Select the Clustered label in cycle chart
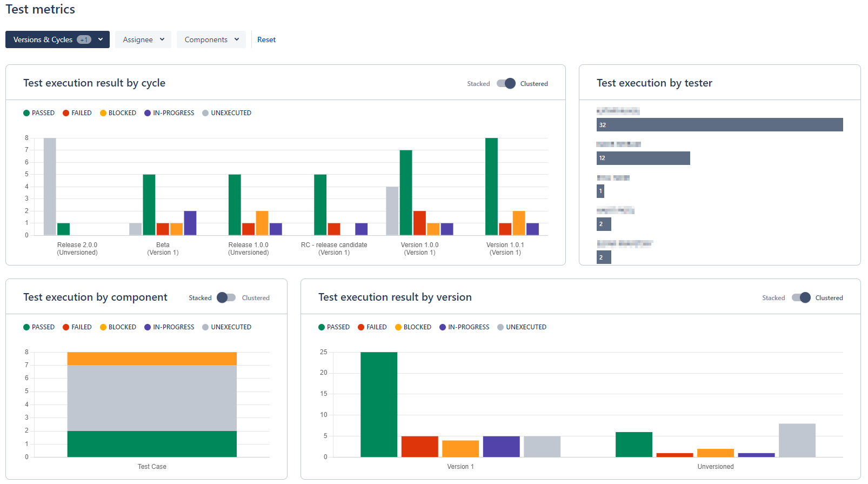 [x=534, y=84]
